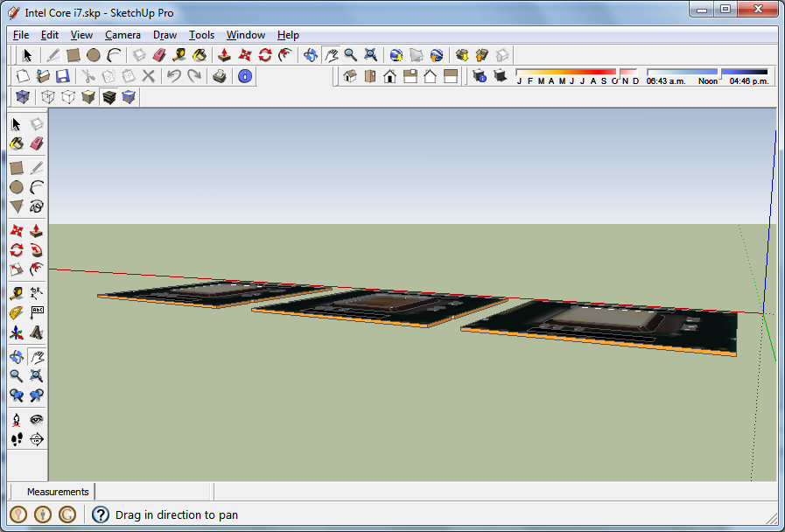Switch to Iso view
The image size is (785, 532).
350,76
